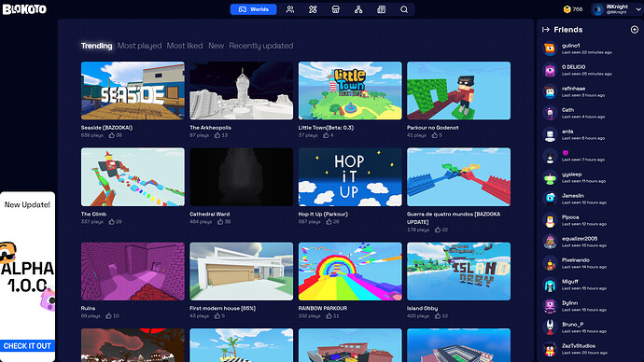This screenshot has height=362, width=644.
Task: Click the 'Hop It Up (Parkour)' title
Action: 323,214
